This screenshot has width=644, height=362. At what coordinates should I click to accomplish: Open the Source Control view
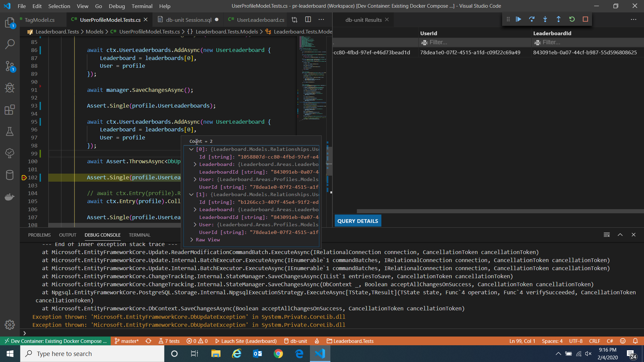click(10, 66)
